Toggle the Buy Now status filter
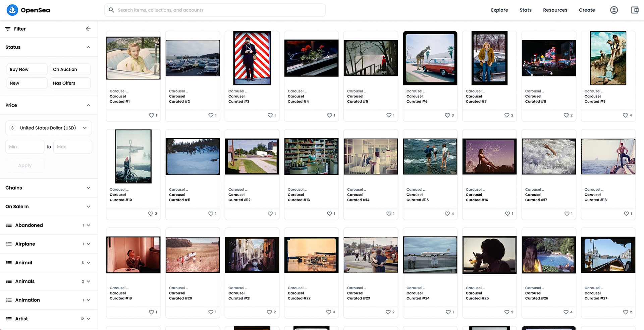Viewport: 644px width, 330px height. [x=27, y=69]
